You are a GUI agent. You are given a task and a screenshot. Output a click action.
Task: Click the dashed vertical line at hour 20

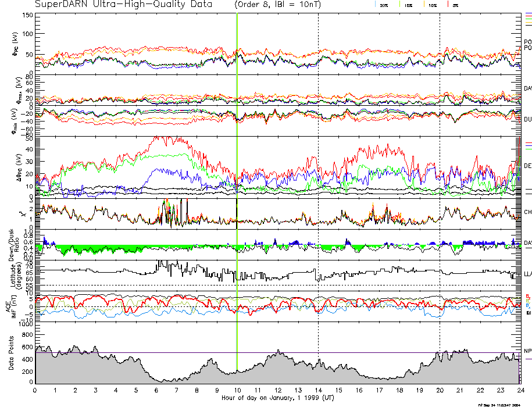pos(440,174)
